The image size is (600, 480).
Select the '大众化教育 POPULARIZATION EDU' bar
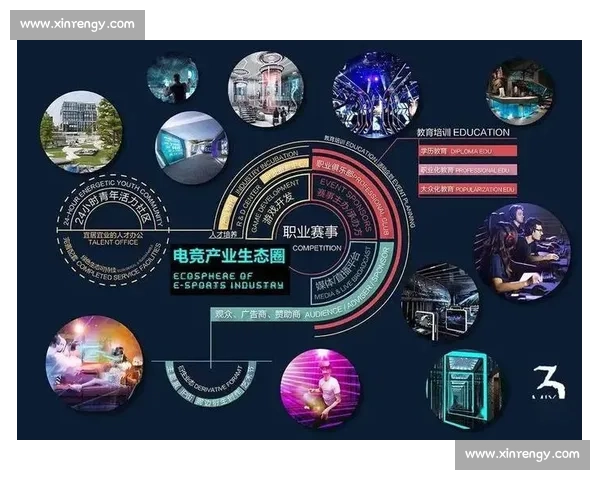pyautogui.click(x=468, y=189)
